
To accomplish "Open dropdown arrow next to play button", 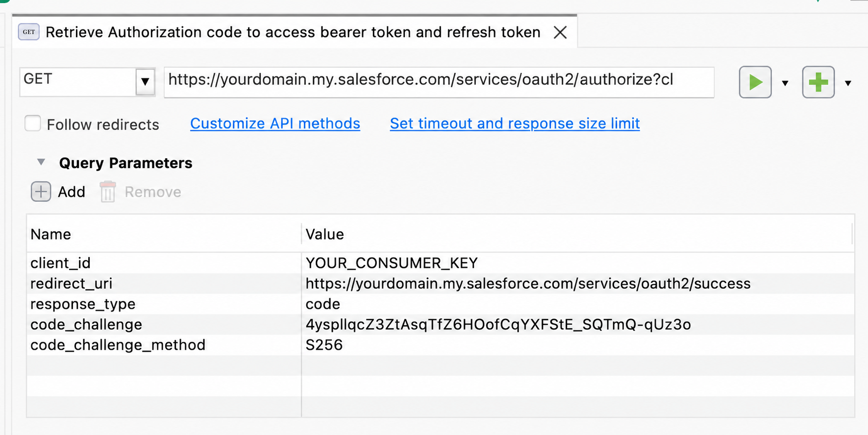I will [785, 83].
